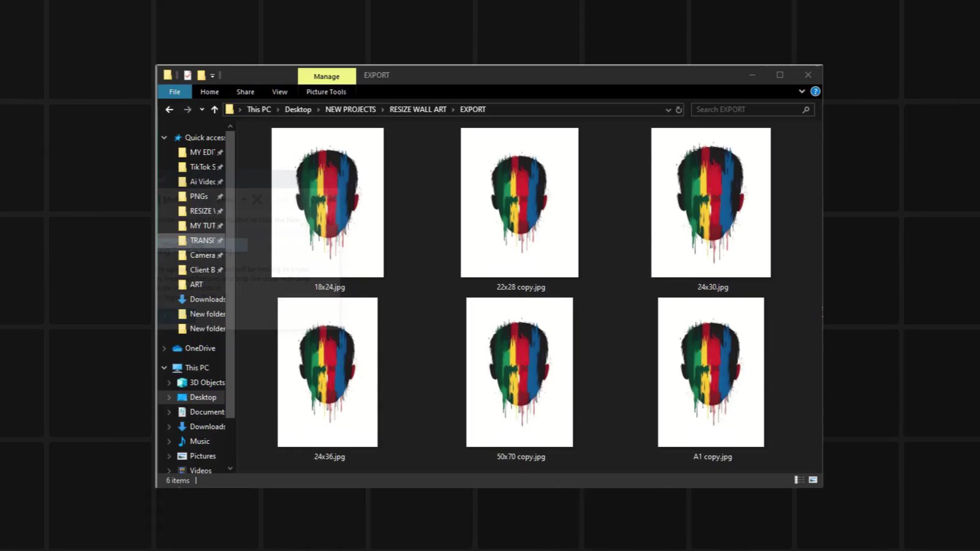The height and width of the screenshot is (551, 980).
Task: Open the New Folder quick access icon
Action: tap(202, 75)
